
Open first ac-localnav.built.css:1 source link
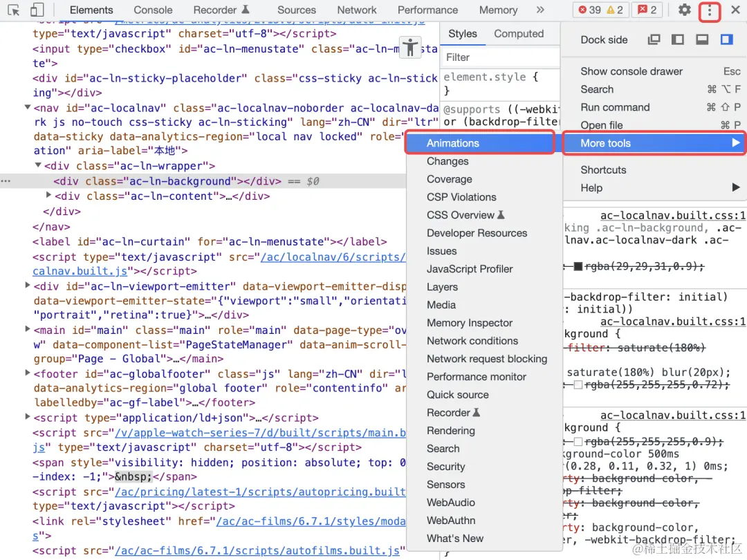(673, 216)
